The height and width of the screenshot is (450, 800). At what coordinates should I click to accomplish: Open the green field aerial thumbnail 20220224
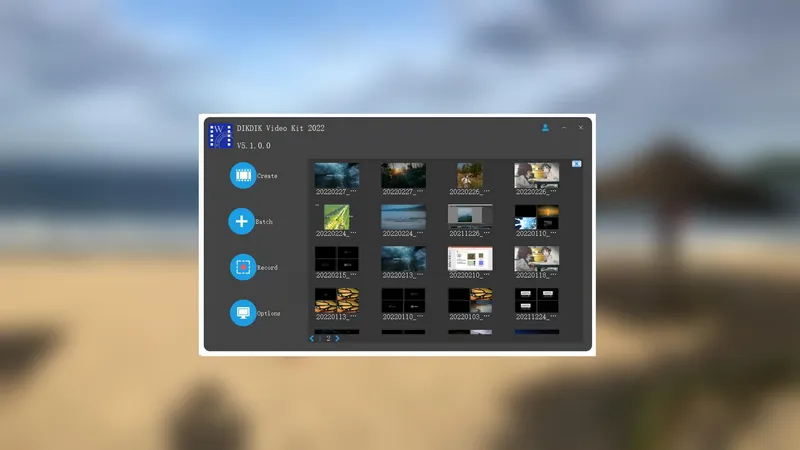[x=336, y=217]
